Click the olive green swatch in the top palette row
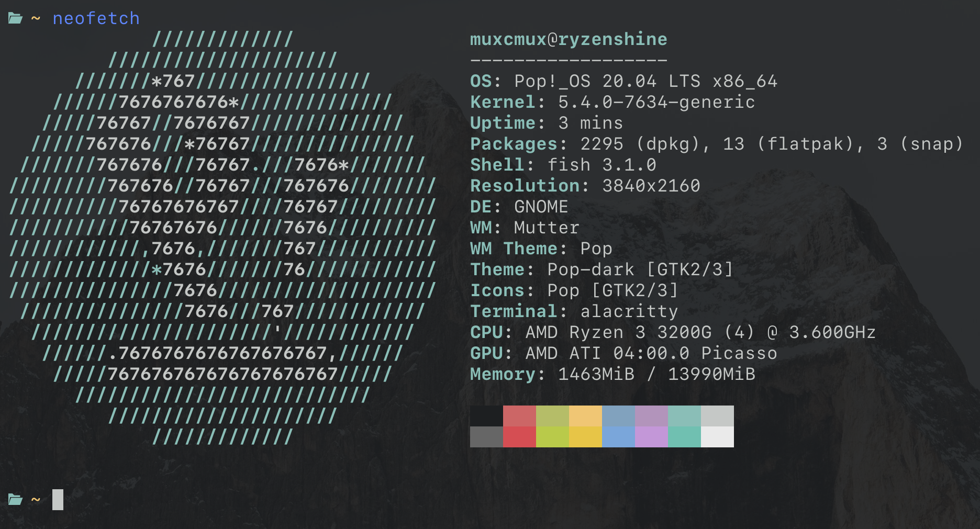Screen dimensions: 980x529 coord(552,416)
